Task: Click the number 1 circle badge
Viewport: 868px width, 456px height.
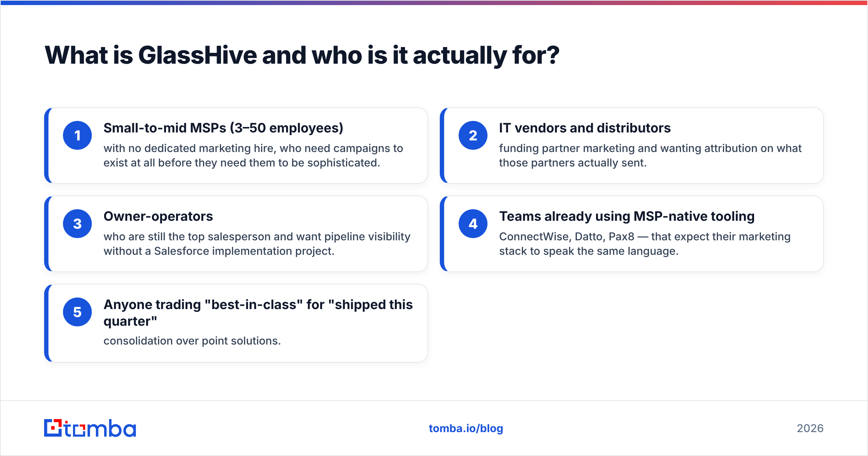Action: click(77, 135)
